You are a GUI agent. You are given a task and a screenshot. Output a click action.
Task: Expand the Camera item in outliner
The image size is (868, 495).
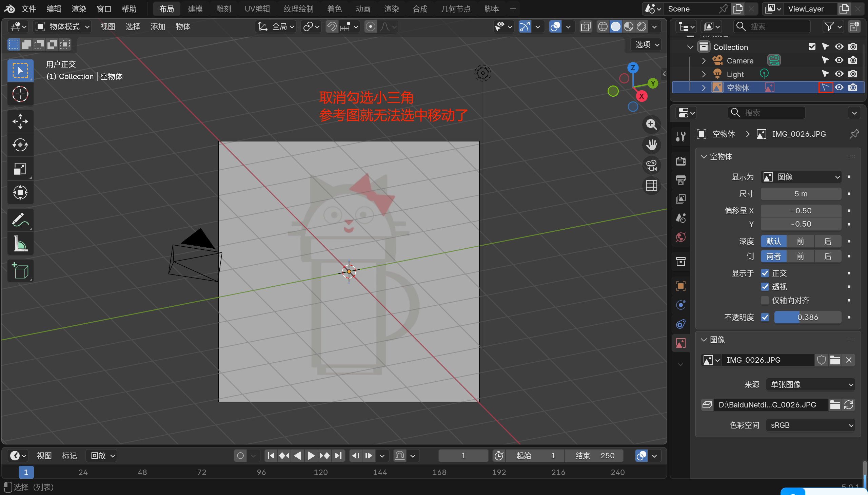click(704, 60)
